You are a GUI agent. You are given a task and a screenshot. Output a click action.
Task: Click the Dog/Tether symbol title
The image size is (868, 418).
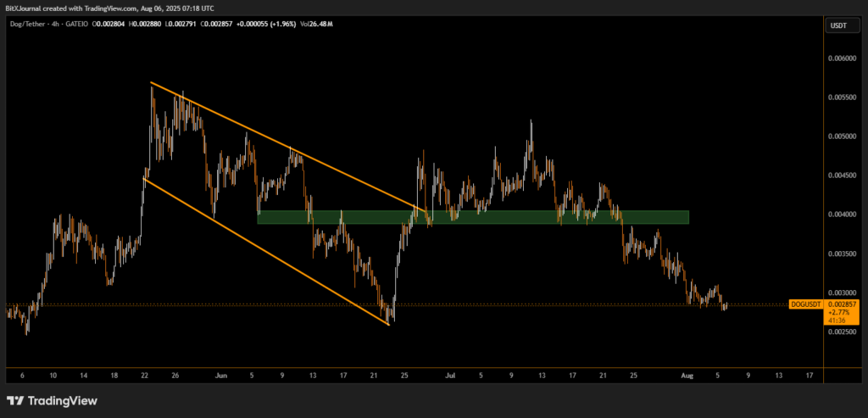coord(26,24)
